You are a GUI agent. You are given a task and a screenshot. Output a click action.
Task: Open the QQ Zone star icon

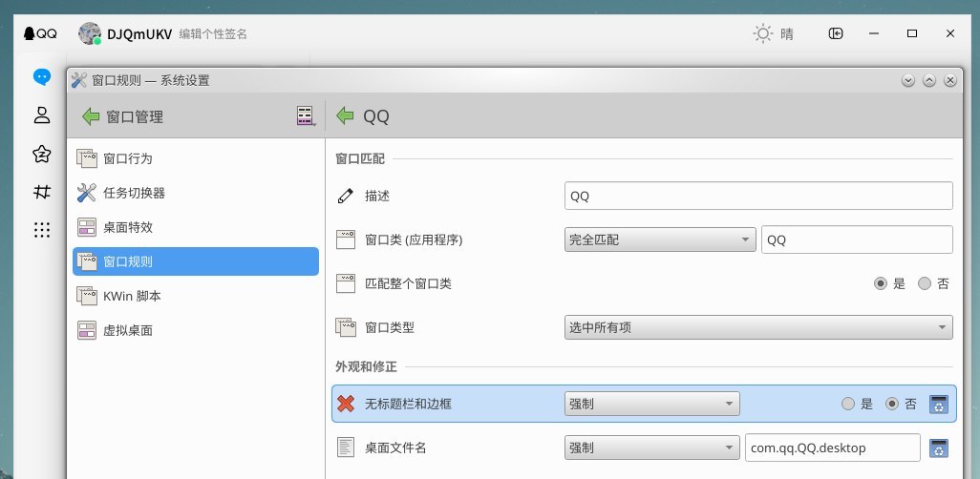pyautogui.click(x=41, y=154)
